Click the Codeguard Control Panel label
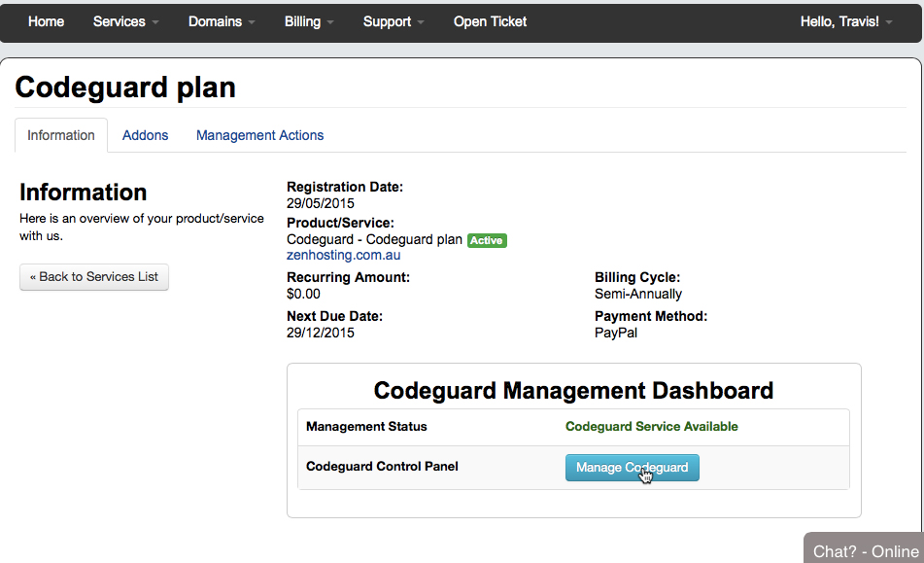 382,467
